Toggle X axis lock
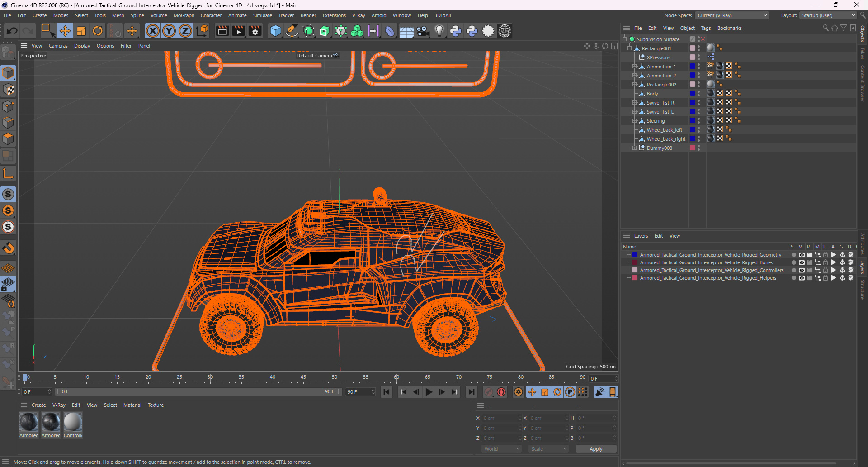The width and height of the screenshot is (868, 467). point(153,31)
